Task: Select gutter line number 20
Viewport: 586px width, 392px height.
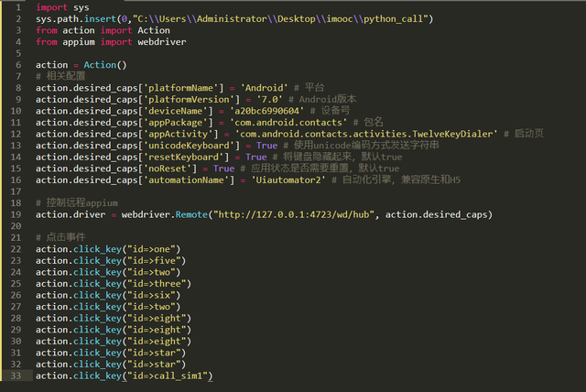Action: tap(16, 226)
